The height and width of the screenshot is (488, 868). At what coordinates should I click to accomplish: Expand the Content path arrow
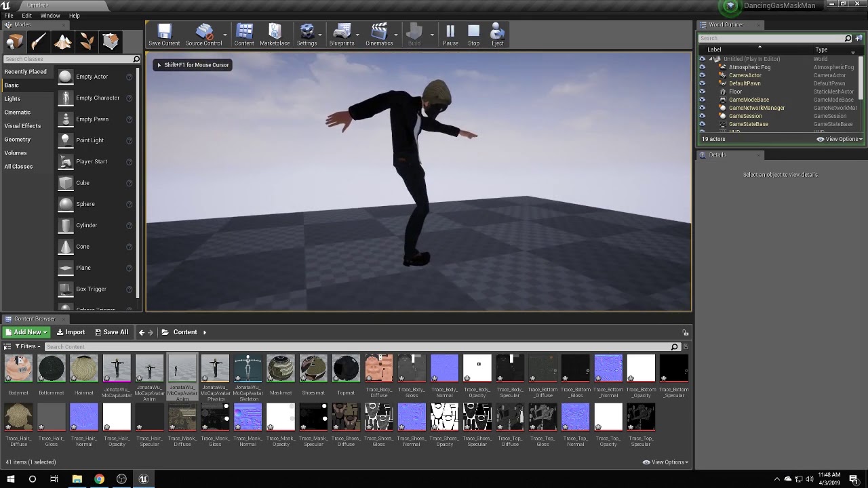click(205, 332)
